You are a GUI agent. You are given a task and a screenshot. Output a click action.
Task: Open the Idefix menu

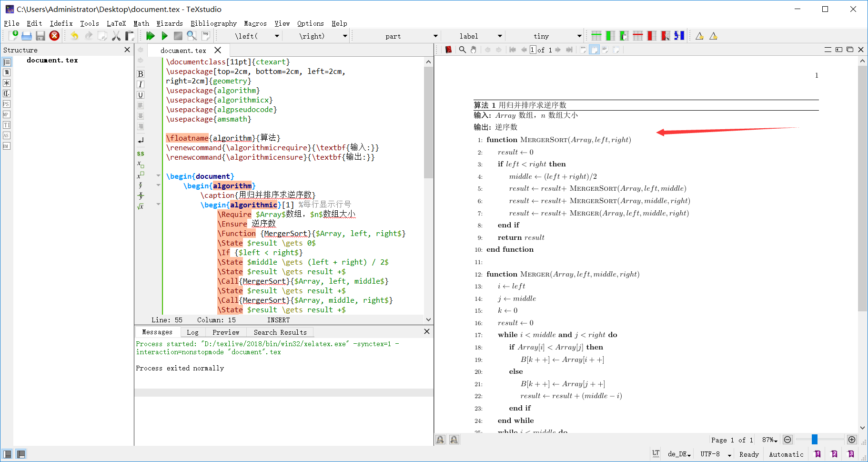[x=61, y=23]
